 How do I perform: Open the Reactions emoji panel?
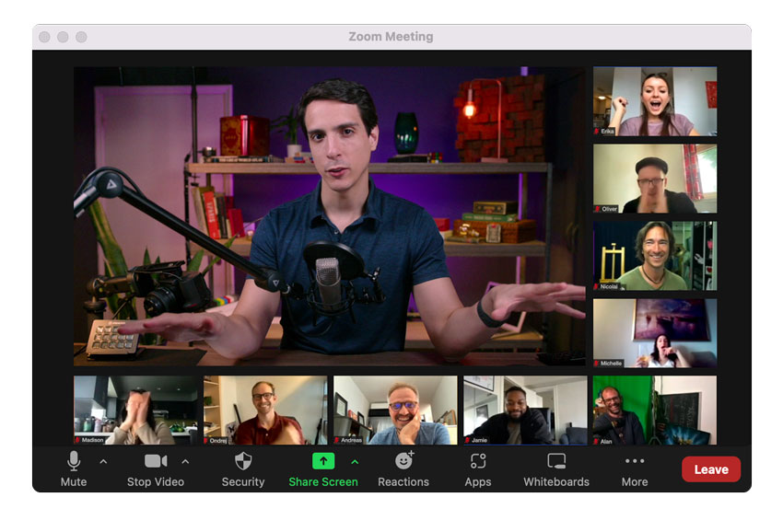coord(403,461)
